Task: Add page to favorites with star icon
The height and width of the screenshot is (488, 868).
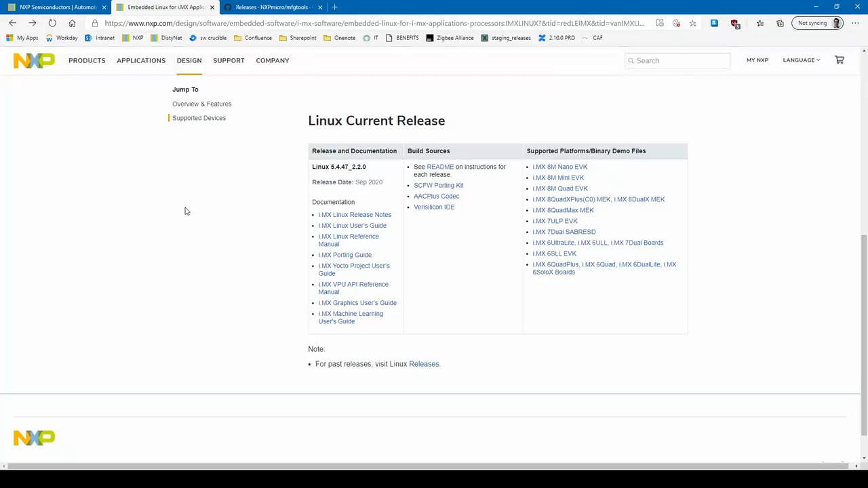Action: 692,23
